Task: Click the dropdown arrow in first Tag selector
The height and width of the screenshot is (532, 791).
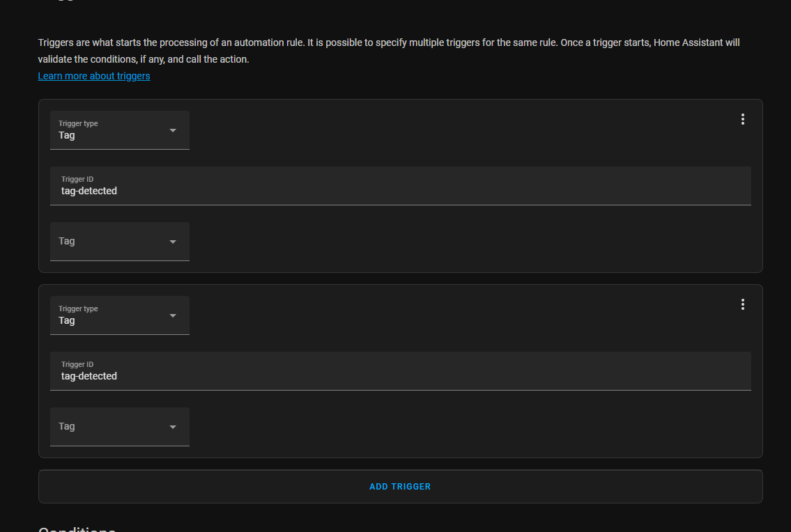Action: (172, 241)
